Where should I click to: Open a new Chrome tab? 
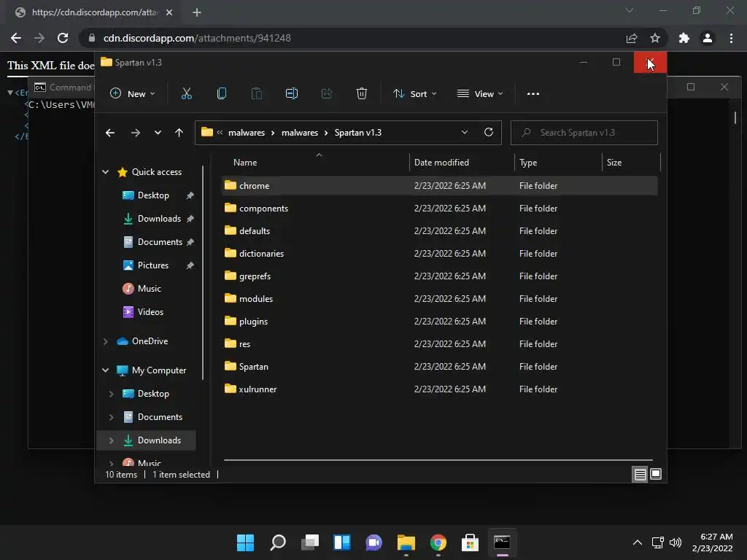tap(197, 12)
